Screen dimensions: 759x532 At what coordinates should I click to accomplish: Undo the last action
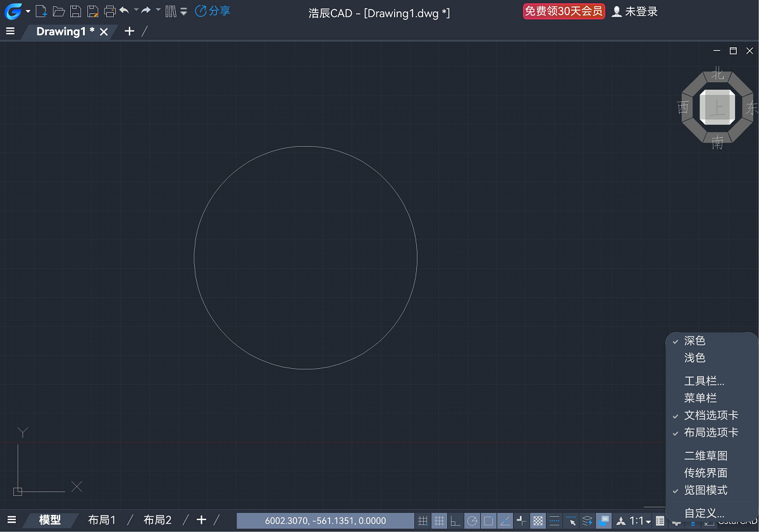click(x=125, y=11)
